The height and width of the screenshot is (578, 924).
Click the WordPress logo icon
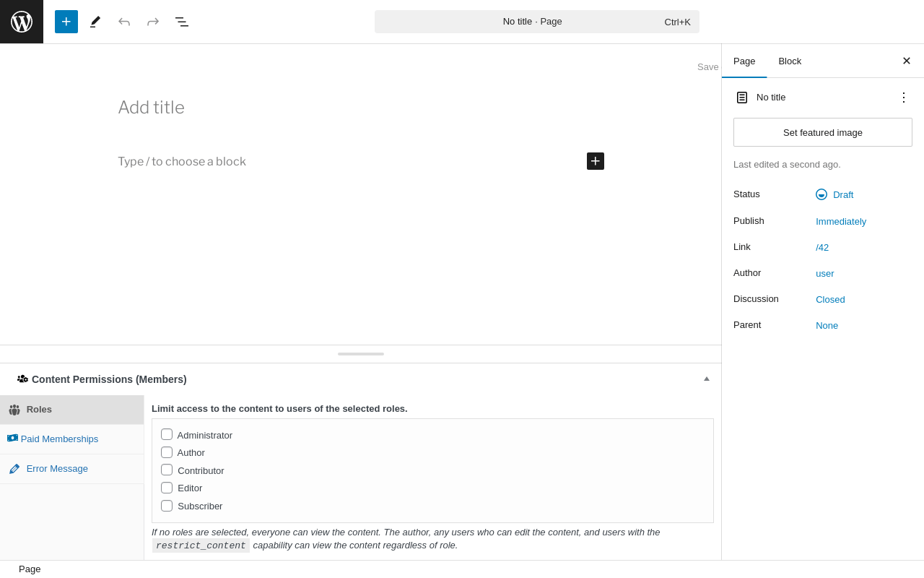[x=22, y=22]
